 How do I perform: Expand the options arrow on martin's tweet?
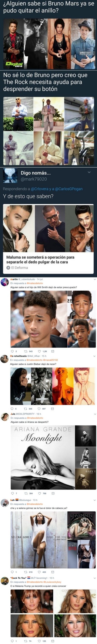click(x=95, y=279)
